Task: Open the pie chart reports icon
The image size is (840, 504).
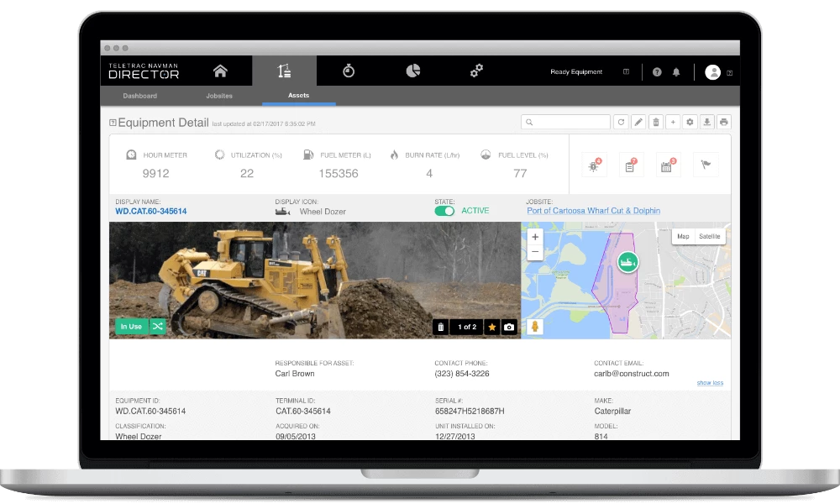Action: point(413,71)
